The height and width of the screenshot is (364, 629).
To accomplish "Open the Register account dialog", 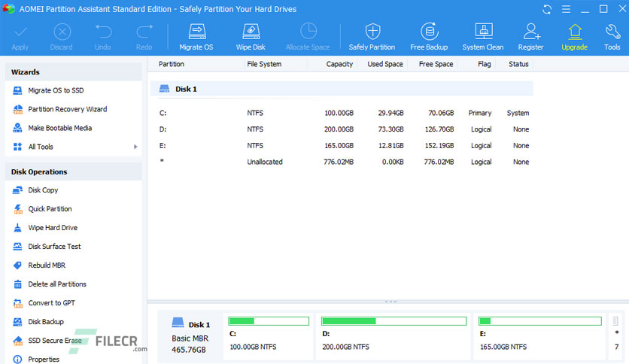I will click(530, 37).
